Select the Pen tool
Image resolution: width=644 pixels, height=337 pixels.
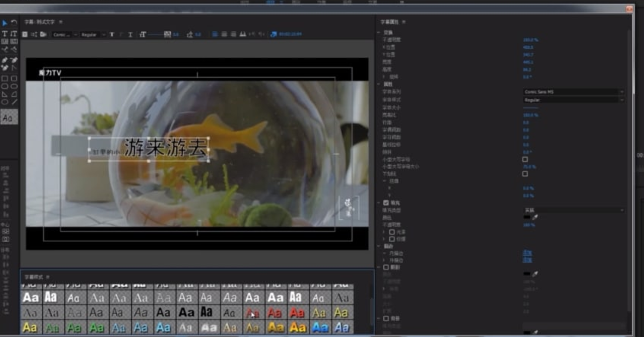coord(5,60)
